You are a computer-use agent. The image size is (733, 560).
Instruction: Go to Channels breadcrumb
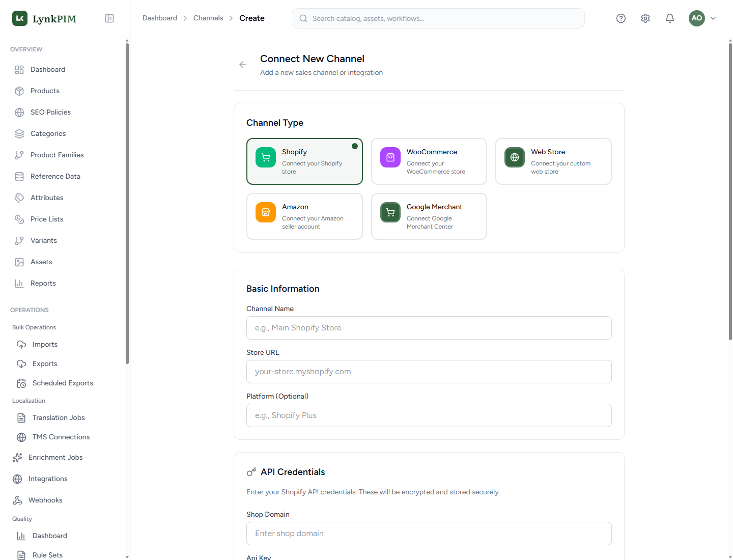[208, 18]
